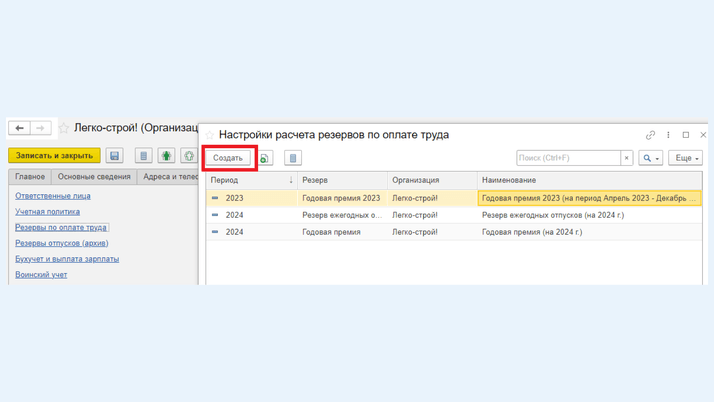The width and height of the screenshot is (714, 402).
Task: Click the back navigation arrow
Action: [19, 128]
